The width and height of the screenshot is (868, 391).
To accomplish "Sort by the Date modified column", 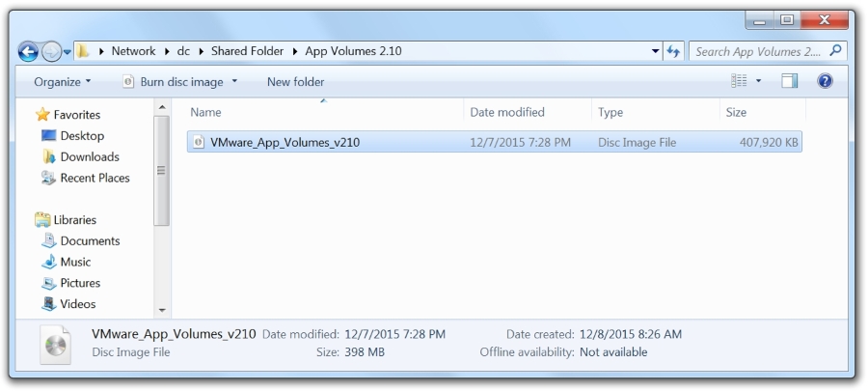I will [507, 112].
